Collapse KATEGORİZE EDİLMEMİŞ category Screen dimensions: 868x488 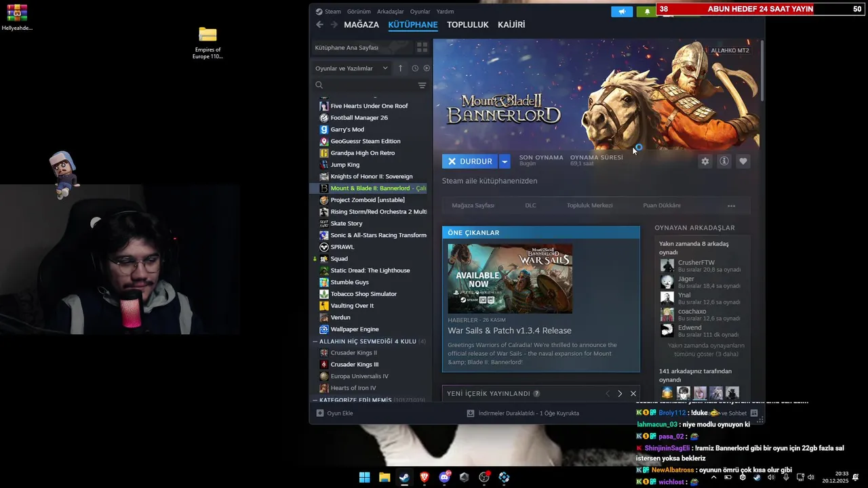point(315,400)
